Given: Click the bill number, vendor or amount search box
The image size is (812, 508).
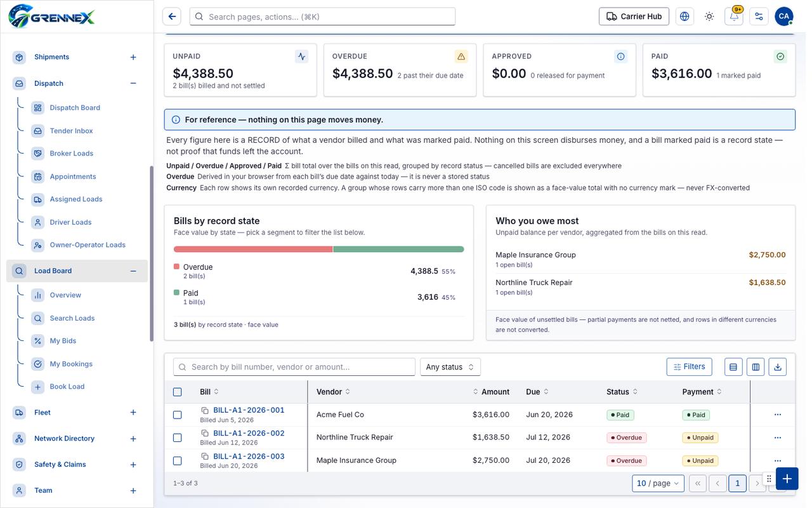Looking at the screenshot, I should tap(294, 367).
